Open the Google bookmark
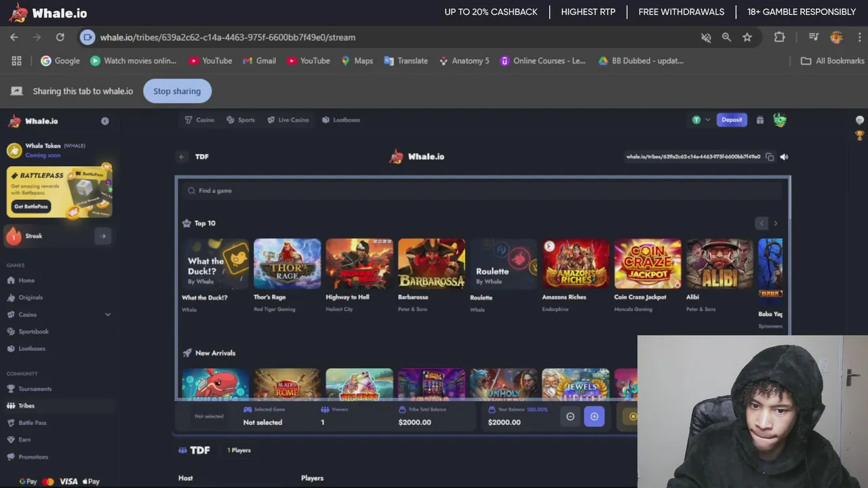Viewport: 868px width, 488px height. click(60, 60)
